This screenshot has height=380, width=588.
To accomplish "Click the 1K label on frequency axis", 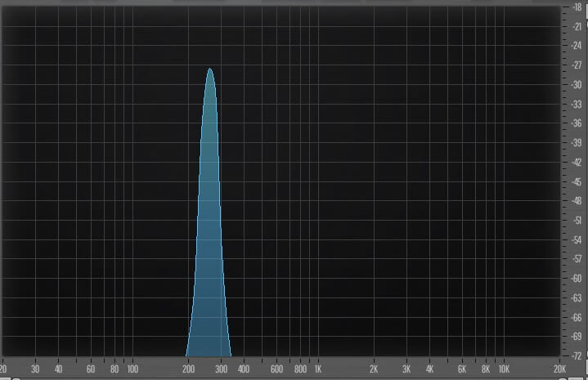I will click(317, 369).
